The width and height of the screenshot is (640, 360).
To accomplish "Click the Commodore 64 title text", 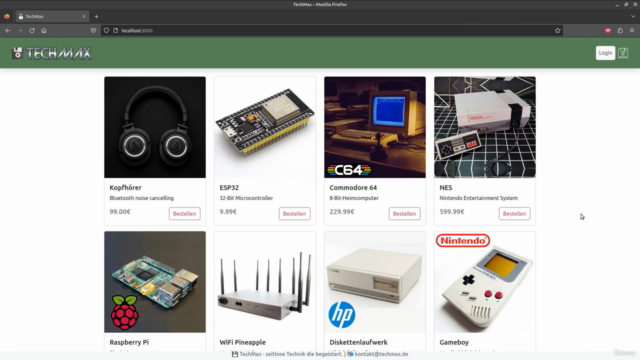I will click(x=353, y=188).
